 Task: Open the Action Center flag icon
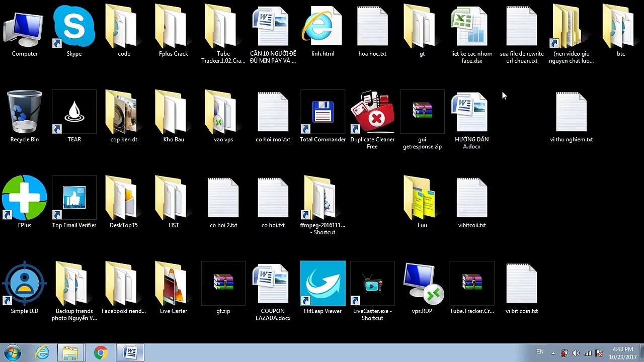[x=599, y=353]
